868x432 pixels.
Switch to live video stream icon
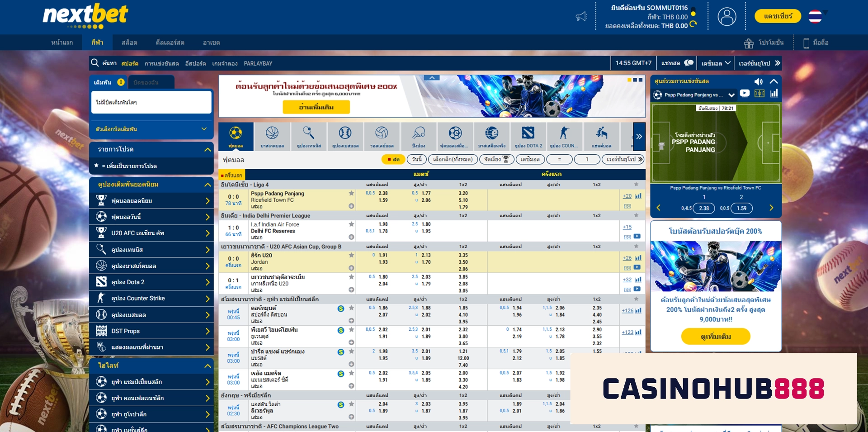point(745,94)
